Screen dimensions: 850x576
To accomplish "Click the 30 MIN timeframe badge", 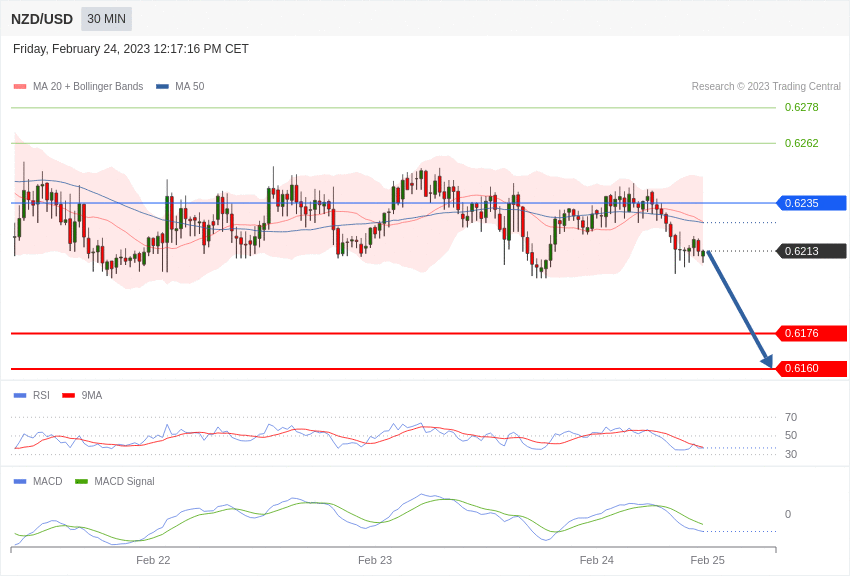I will point(106,19).
